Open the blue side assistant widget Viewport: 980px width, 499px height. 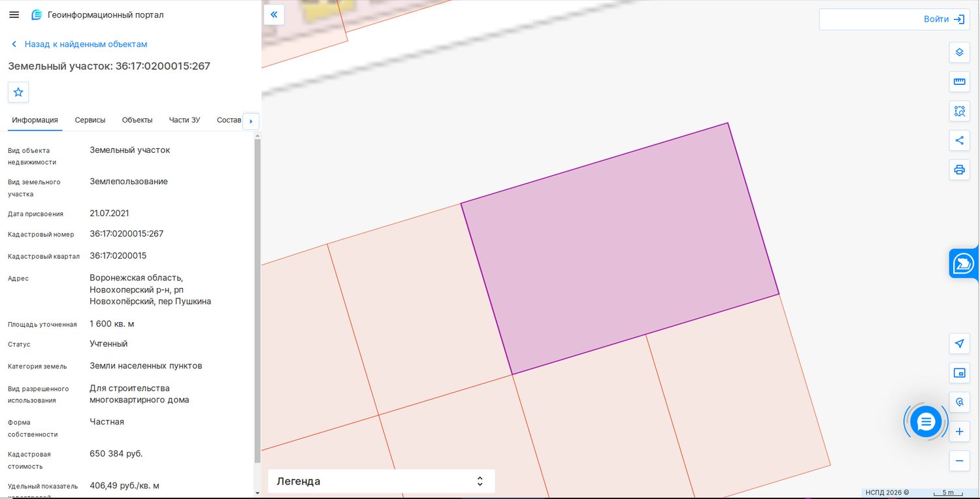tap(964, 263)
